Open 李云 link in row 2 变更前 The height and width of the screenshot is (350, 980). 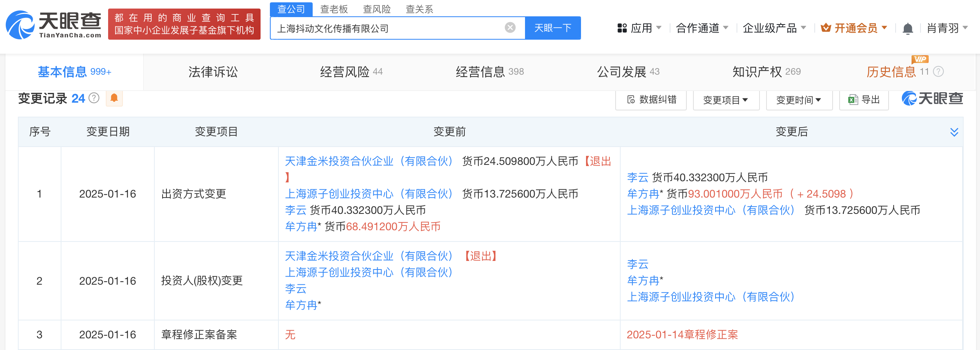click(x=296, y=289)
